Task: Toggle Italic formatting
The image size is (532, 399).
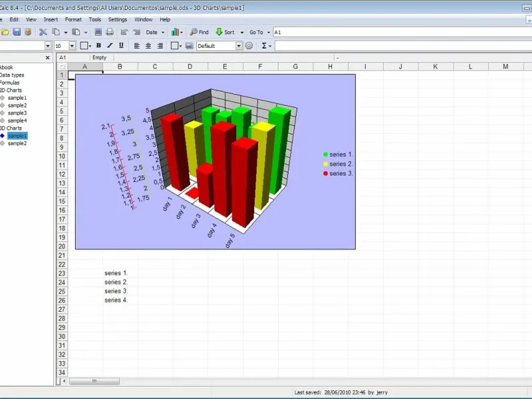Action: coord(109,46)
